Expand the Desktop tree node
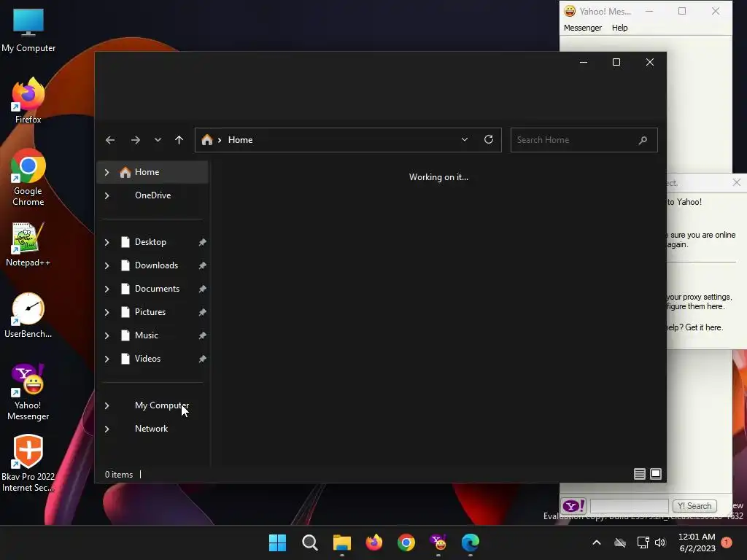Screen dimensions: 747x560 tap(107, 242)
